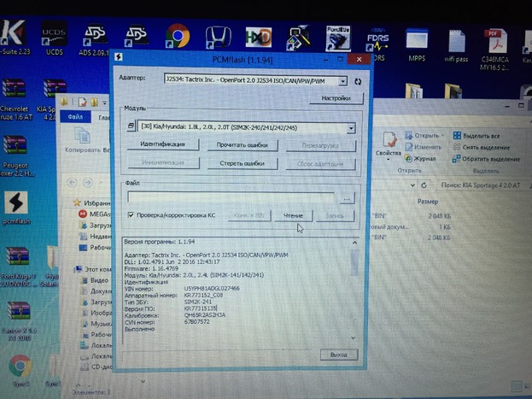Click the module list icon beside module dropdown
This screenshot has height=399, width=532.
coord(131,127)
